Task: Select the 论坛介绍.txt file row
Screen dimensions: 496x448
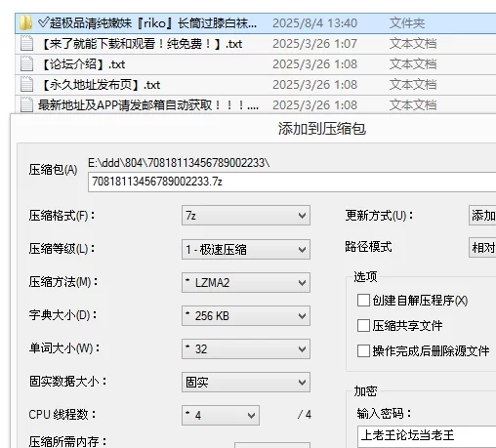Action: point(256,64)
